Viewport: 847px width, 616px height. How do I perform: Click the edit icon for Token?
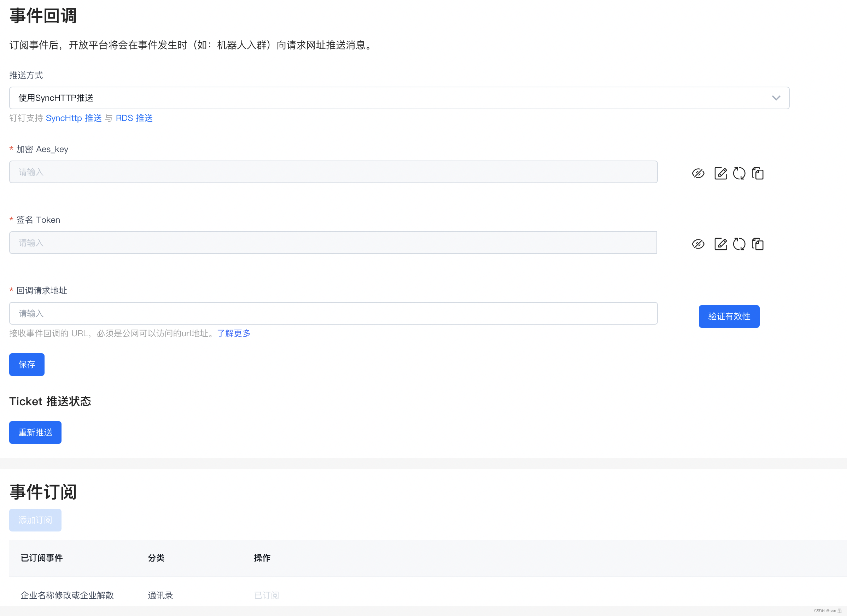[x=720, y=244]
